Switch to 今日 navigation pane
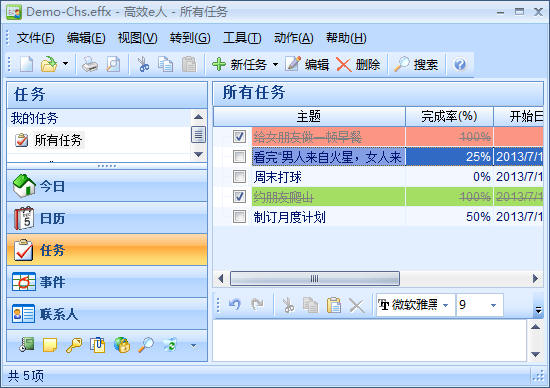 tap(107, 186)
